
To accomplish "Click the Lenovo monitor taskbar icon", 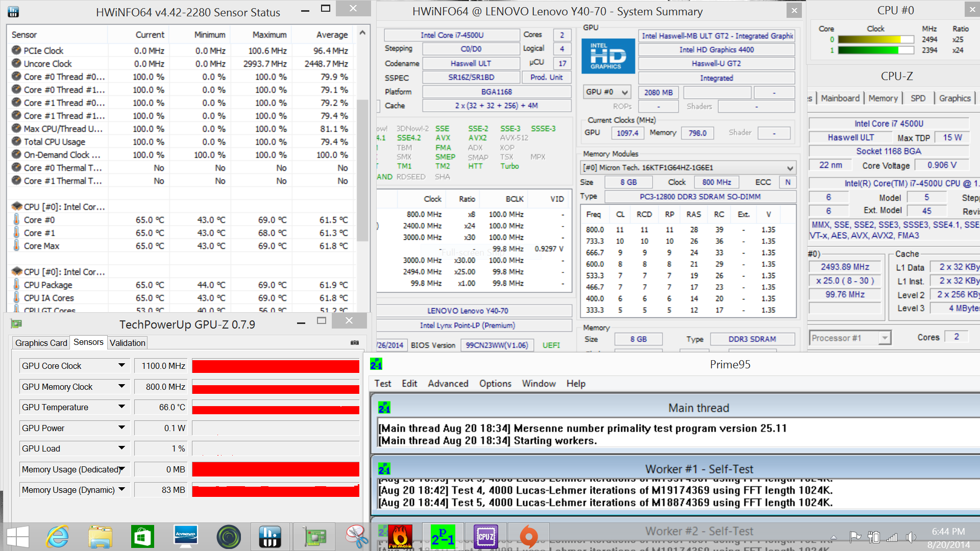I will pyautogui.click(x=185, y=537).
